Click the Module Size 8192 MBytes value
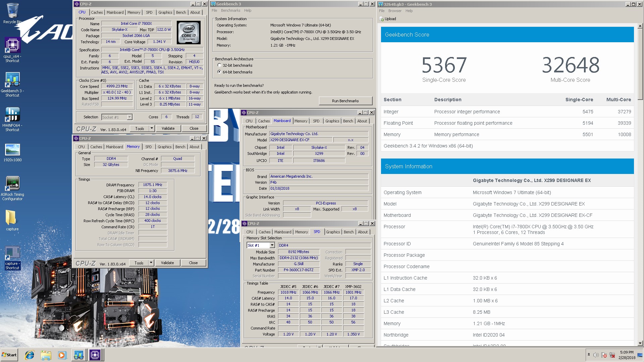The width and height of the screenshot is (644, 362). coord(299,252)
